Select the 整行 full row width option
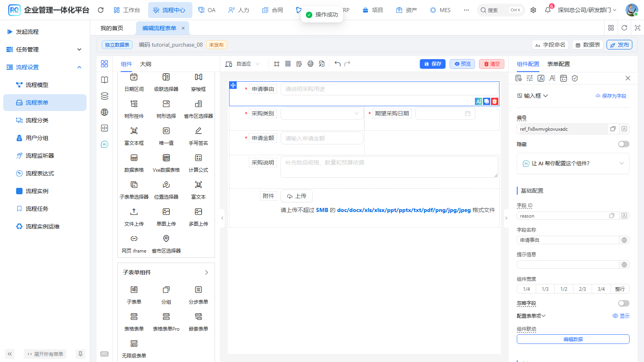Viewport: 644px width, 362px height. [620, 289]
